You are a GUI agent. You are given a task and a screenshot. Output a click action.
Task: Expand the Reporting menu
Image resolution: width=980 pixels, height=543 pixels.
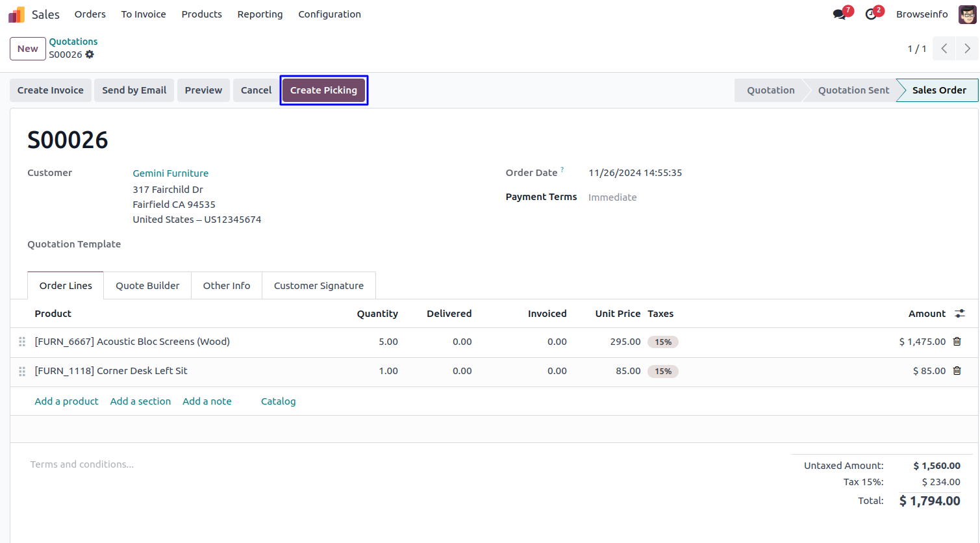click(x=260, y=14)
